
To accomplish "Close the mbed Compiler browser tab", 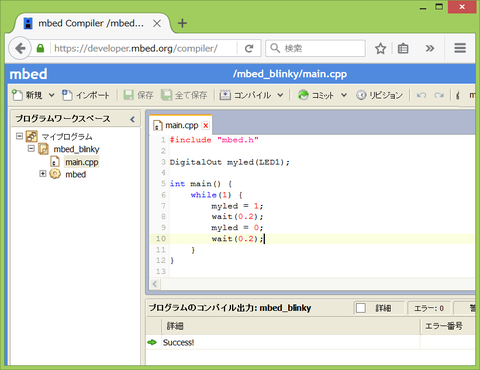I will [x=157, y=23].
